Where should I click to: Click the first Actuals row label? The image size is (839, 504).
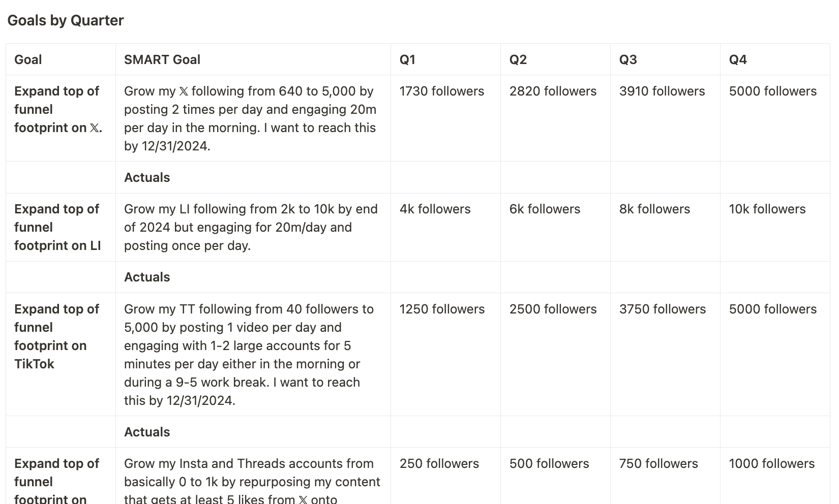coord(147,177)
